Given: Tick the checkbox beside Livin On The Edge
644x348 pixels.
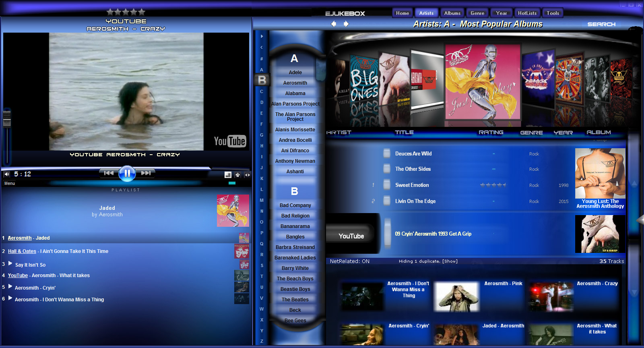Looking at the screenshot, I should [387, 201].
